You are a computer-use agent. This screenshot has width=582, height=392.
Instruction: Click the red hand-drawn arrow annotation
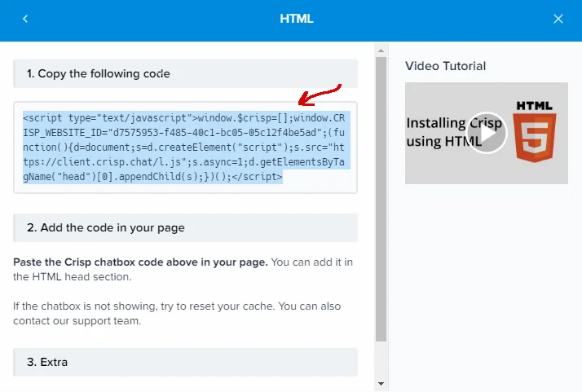pyautogui.click(x=320, y=91)
